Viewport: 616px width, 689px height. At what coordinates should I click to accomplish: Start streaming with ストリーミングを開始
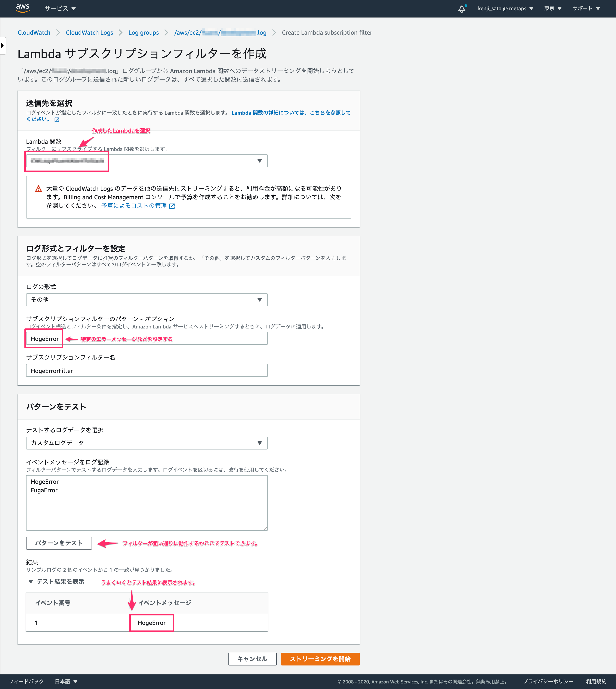click(x=320, y=659)
